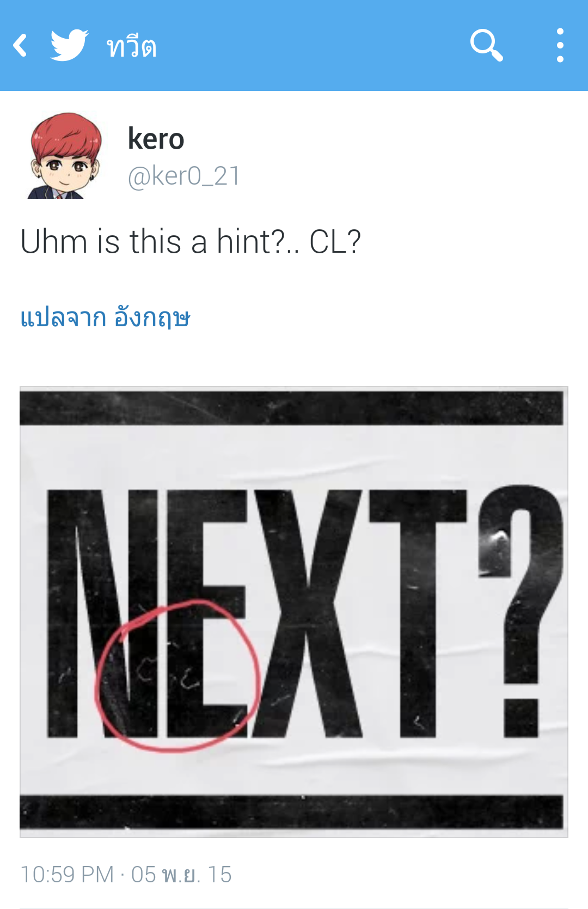Screen dimensions: 588x909
Task: Tap the back arrow icon
Action: (20, 45)
